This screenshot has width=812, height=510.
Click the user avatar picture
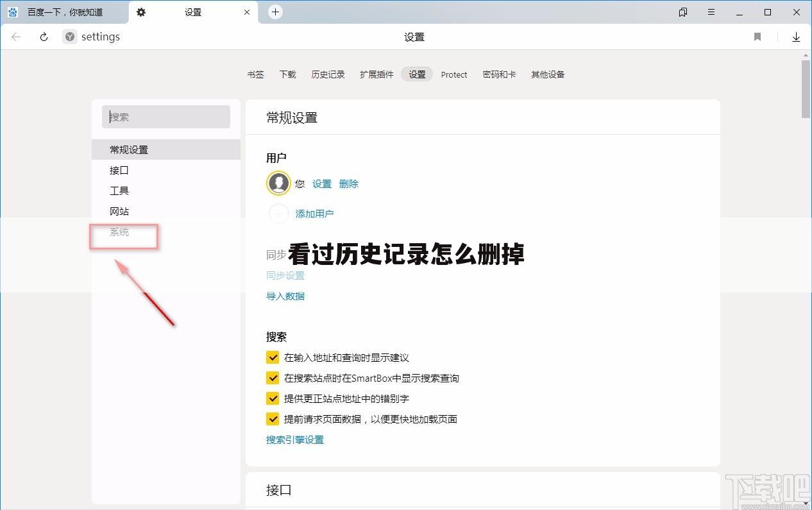tap(278, 182)
